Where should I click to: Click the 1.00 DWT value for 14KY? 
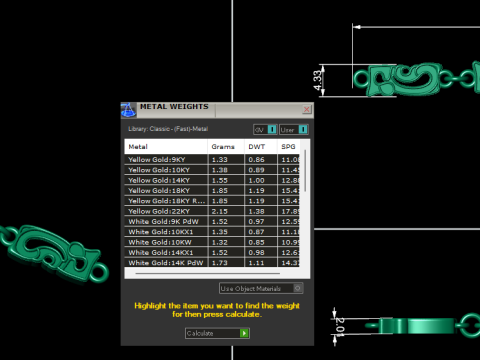click(x=256, y=180)
